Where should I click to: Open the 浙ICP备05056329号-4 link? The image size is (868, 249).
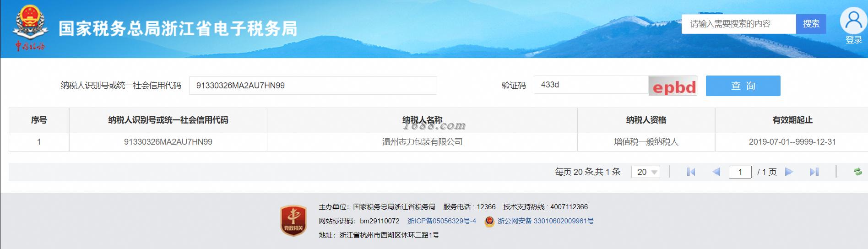(x=442, y=221)
